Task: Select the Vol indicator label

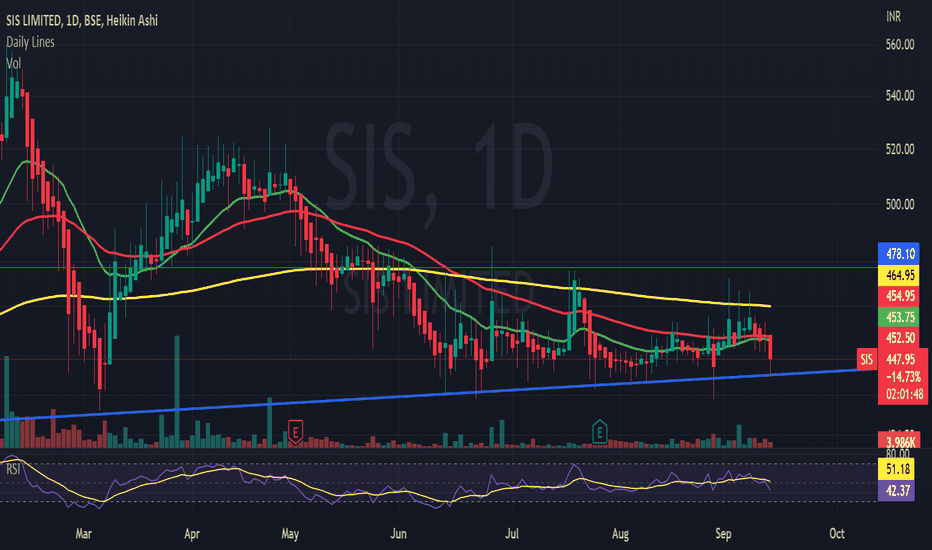Action: pos(13,63)
